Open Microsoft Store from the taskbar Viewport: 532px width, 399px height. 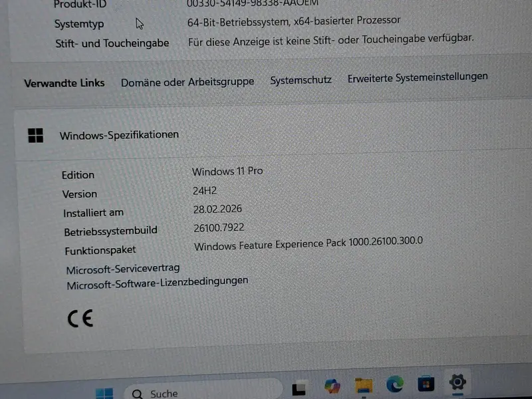coord(426,384)
